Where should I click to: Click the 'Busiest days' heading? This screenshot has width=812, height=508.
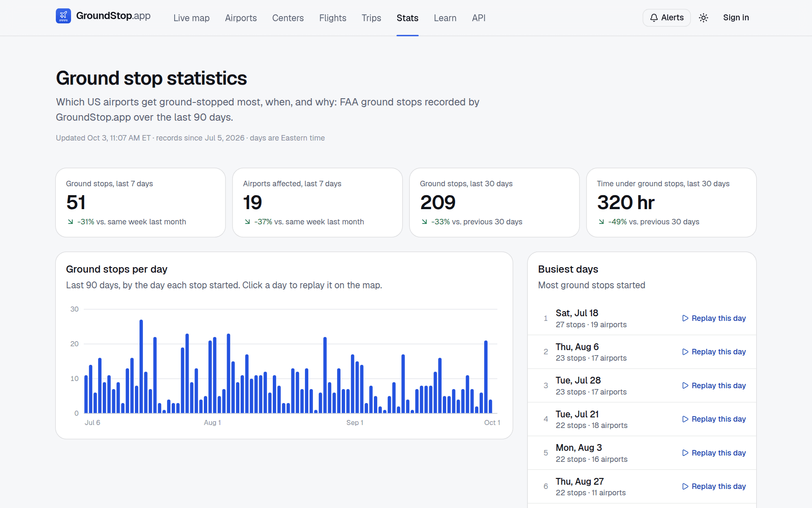[568, 269]
